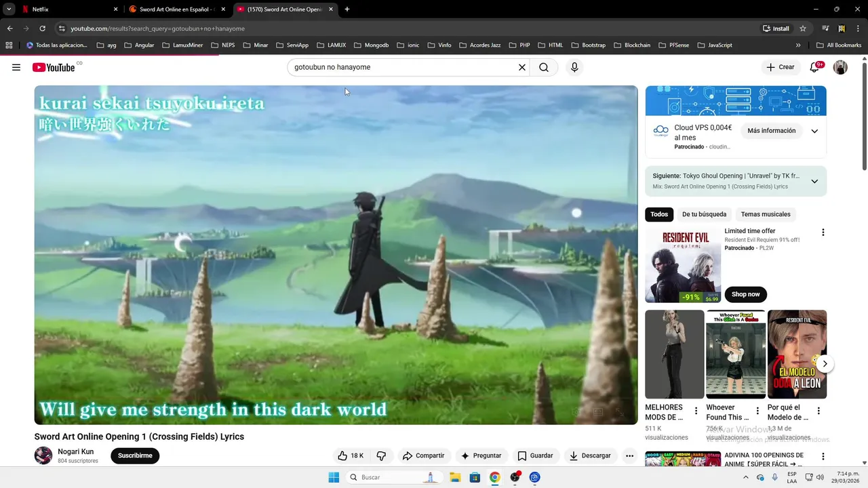Open the Nogari Kun channel name

(x=76, y=451)
